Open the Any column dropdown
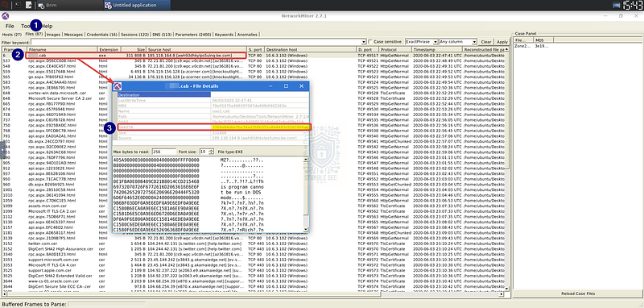This screenshot has width=644, height=308. tap(458, 42)
